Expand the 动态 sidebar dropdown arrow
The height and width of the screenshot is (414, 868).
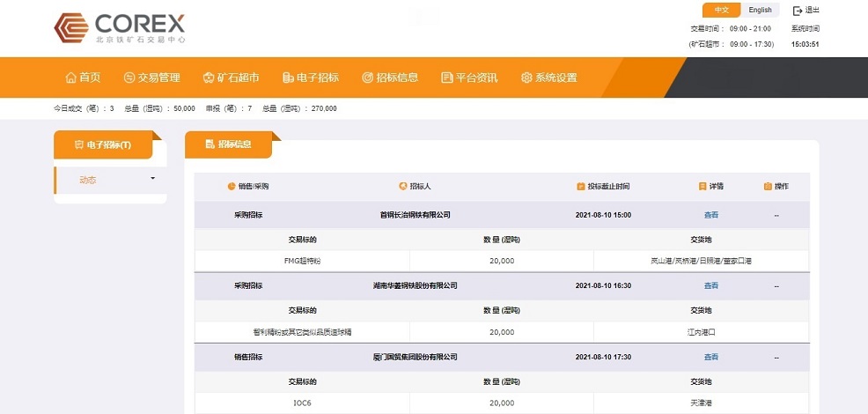(x=153, y=179)
